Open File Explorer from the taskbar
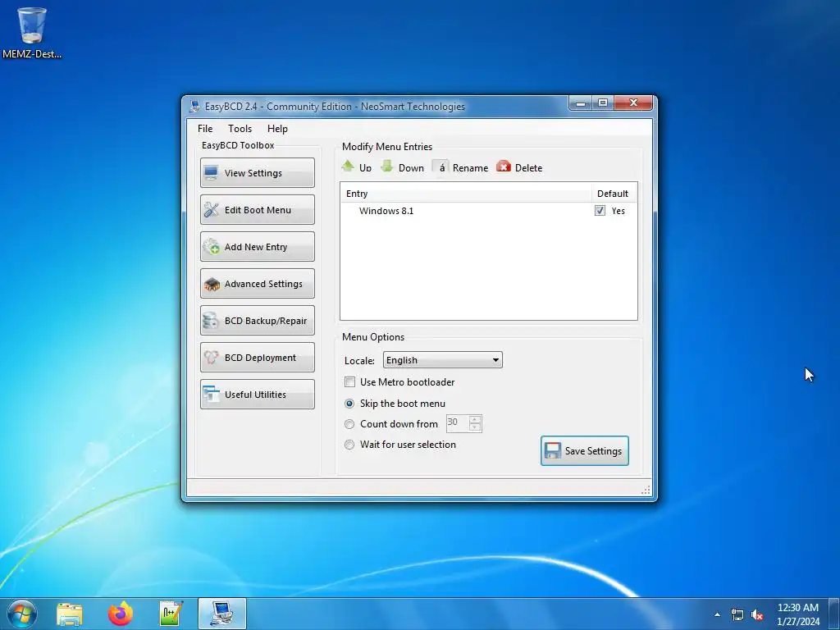Screen dimensions: 840x630 70,614
